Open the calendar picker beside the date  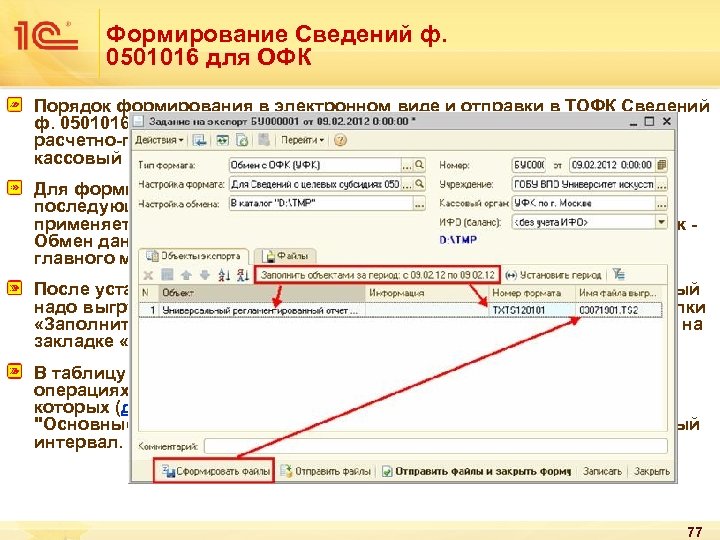click(x=662, y=165)
